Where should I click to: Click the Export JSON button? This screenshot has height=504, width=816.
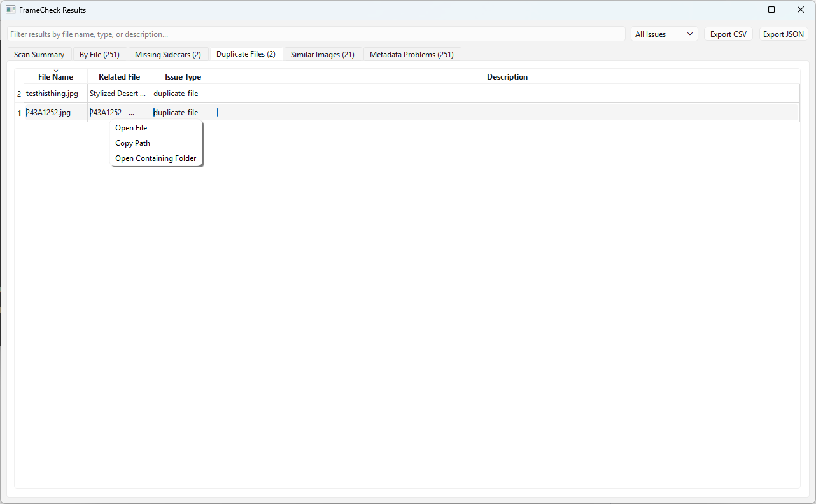click(784, 34)
